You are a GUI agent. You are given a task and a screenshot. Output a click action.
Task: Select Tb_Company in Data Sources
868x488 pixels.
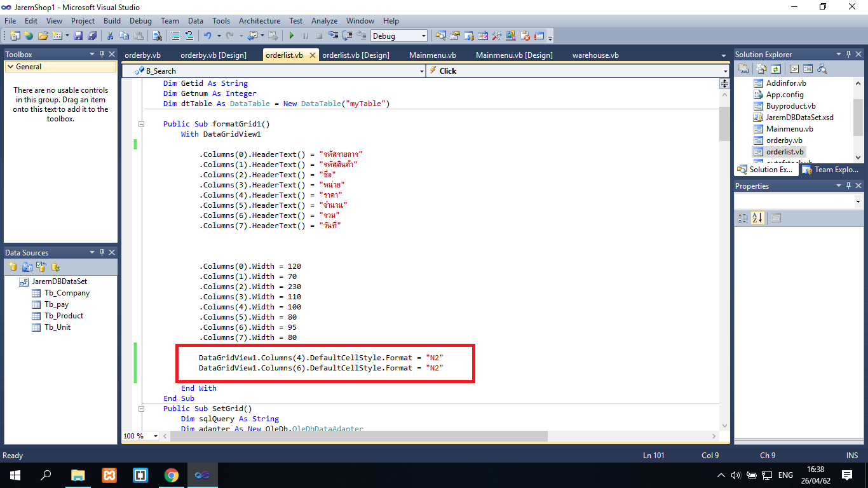click(67, 293)
